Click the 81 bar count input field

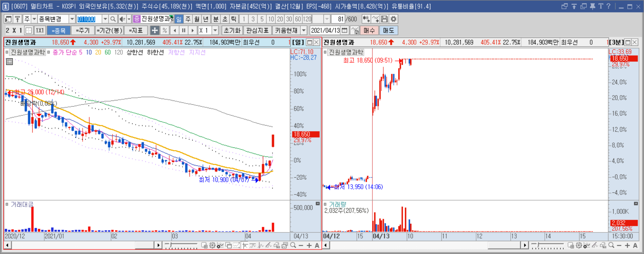click(339, 19)
